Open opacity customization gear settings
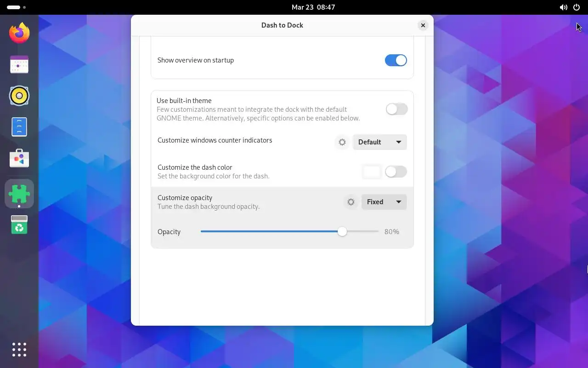 tap(351, 202)
